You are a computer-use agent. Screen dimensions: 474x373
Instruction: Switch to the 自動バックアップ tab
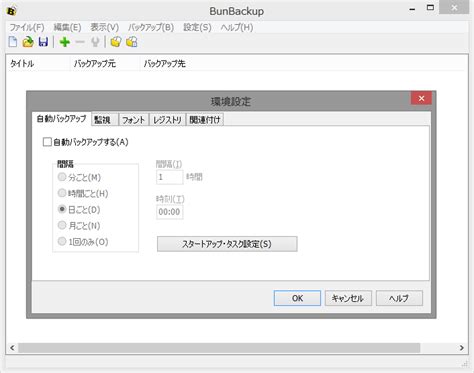pos(61,119)
